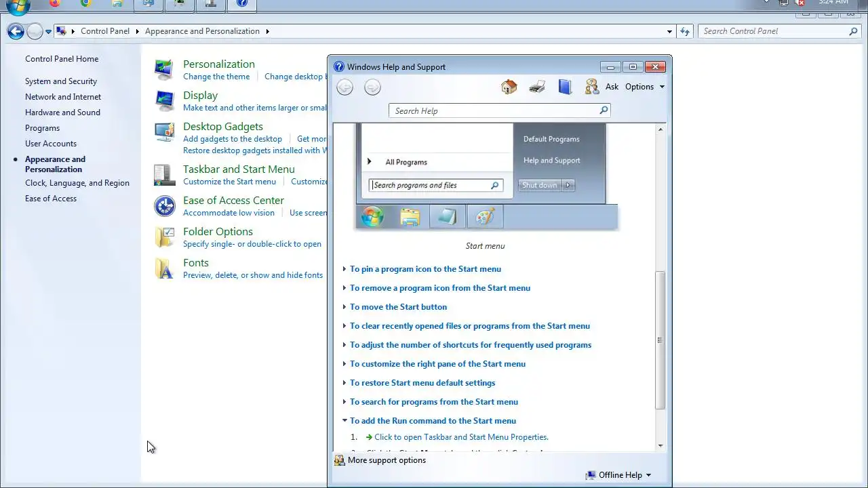Click the Search Help magnifier icon
This screenshot has width=868, height=488.
coord(604,110)
